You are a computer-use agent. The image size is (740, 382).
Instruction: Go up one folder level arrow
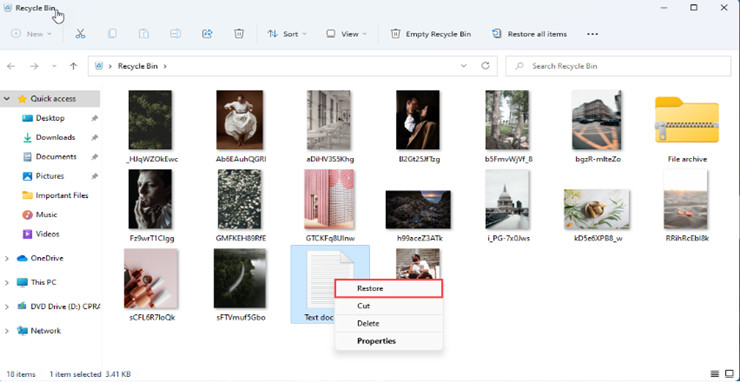click(x=73, y=66)
